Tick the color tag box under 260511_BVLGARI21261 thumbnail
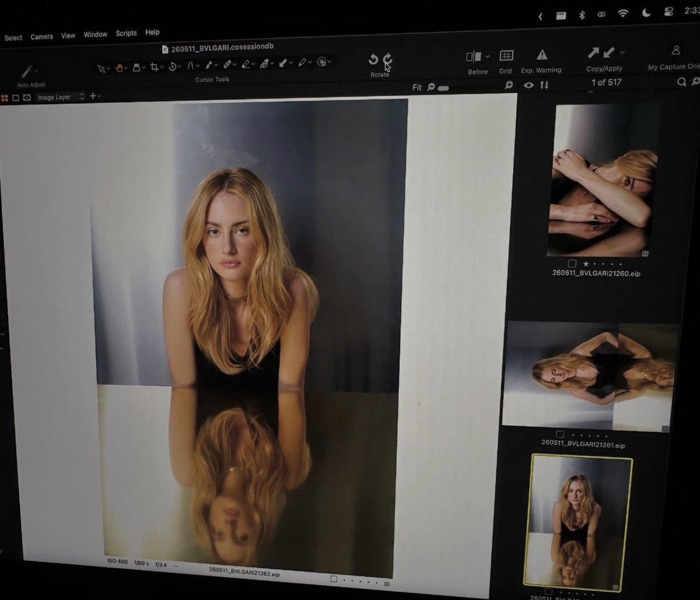The height and width of the screenshot is (600, 700). [560, 434]
